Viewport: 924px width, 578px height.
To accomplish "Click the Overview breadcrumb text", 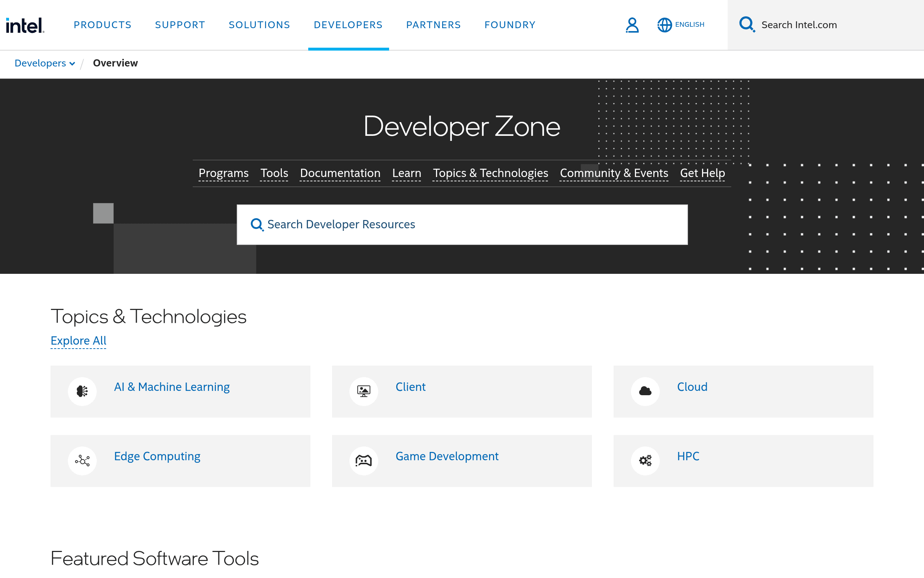I will tap(115, 63).
